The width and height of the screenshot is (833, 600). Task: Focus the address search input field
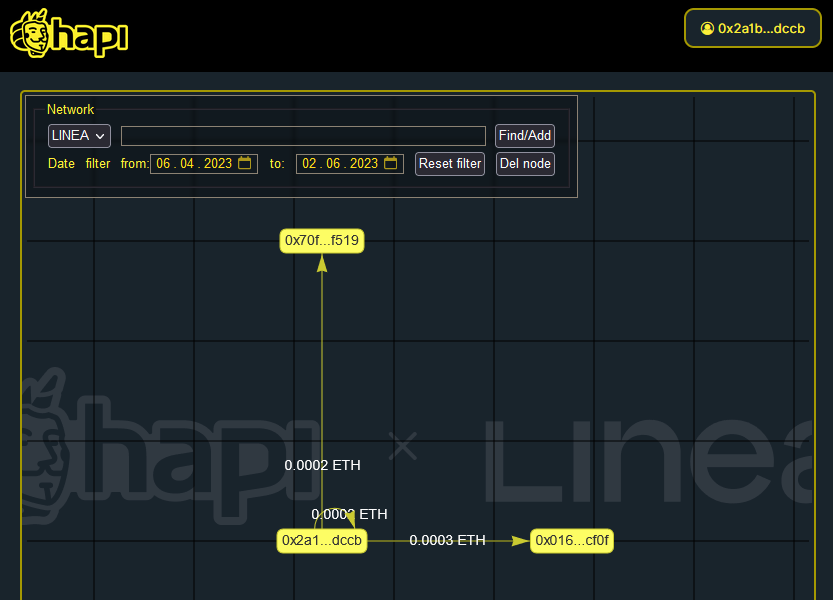(x=303, y=136)
